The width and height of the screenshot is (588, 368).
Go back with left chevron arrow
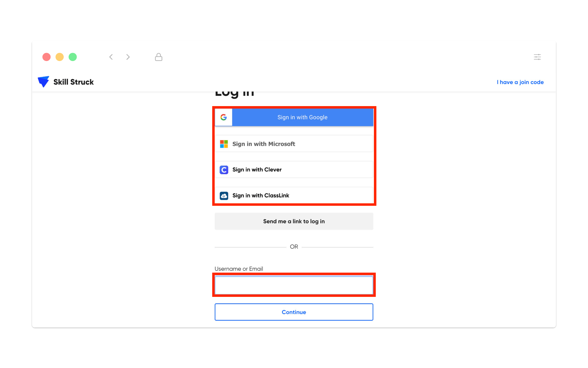click(x=111, y=57)
